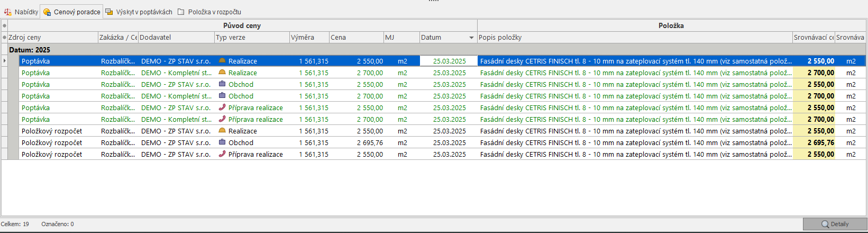Click yellow highlighted 2 695,76 comparison cell

pyautogui.click(x=814, y=142)
